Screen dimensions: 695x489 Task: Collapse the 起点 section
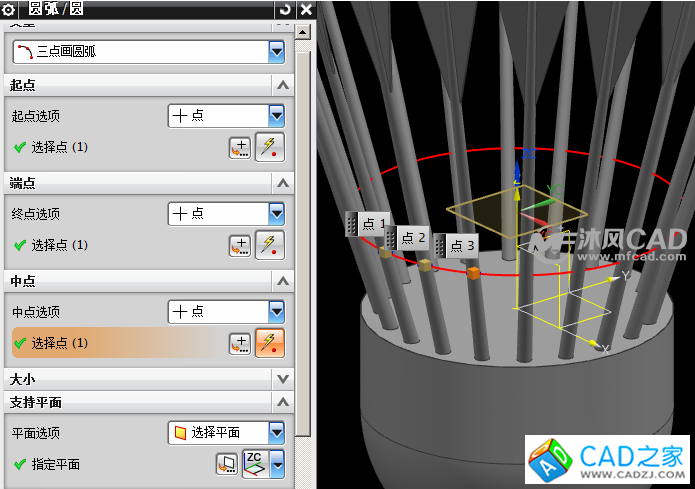(283, 86)
